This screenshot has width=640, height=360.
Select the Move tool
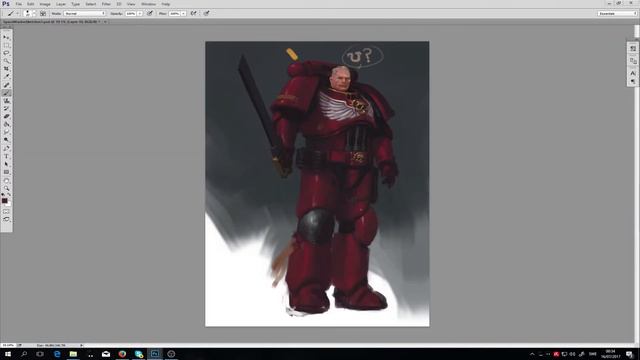(x=6, y=37)
